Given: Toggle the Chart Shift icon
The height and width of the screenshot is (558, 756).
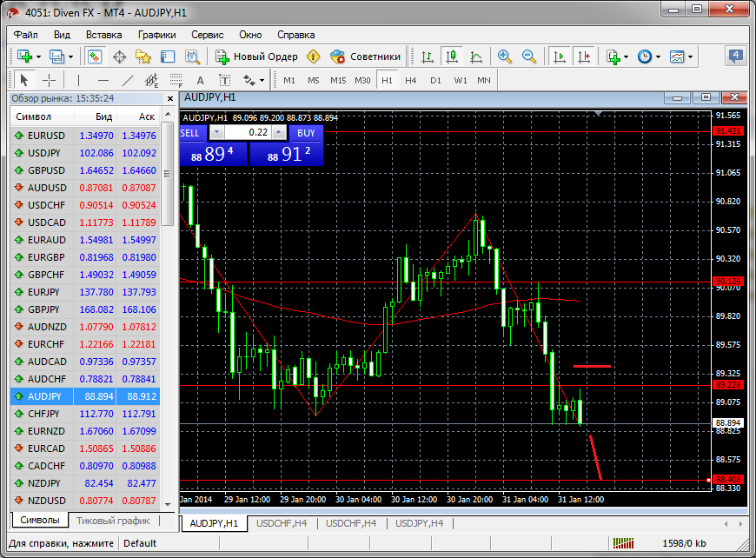Looking at the screenshot, I should pyautogui.click(x=584, y=56).
